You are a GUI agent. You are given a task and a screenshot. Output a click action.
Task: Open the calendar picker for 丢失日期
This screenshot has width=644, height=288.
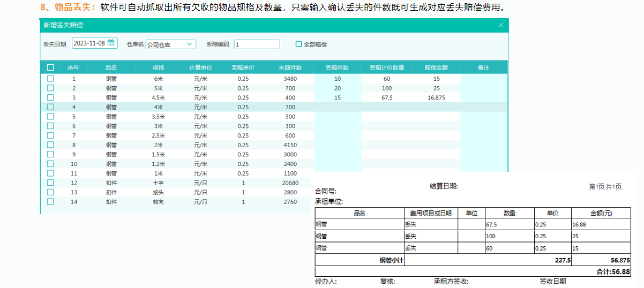111,43
